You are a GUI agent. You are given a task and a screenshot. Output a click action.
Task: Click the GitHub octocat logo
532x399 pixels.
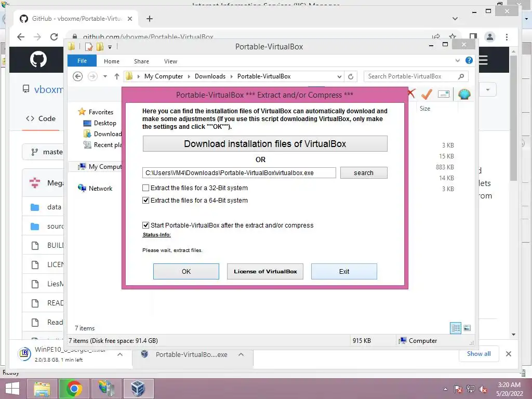tap(38, 60)
